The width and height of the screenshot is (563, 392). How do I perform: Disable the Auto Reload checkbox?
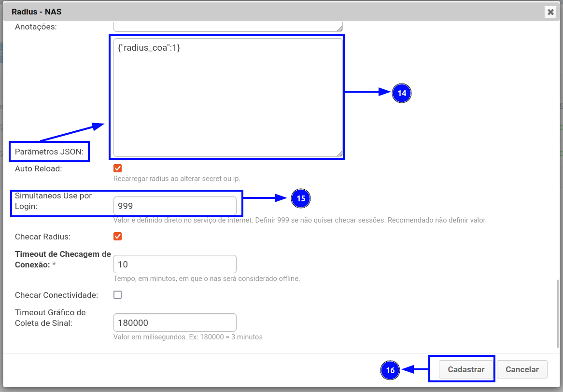pos(117,168)
